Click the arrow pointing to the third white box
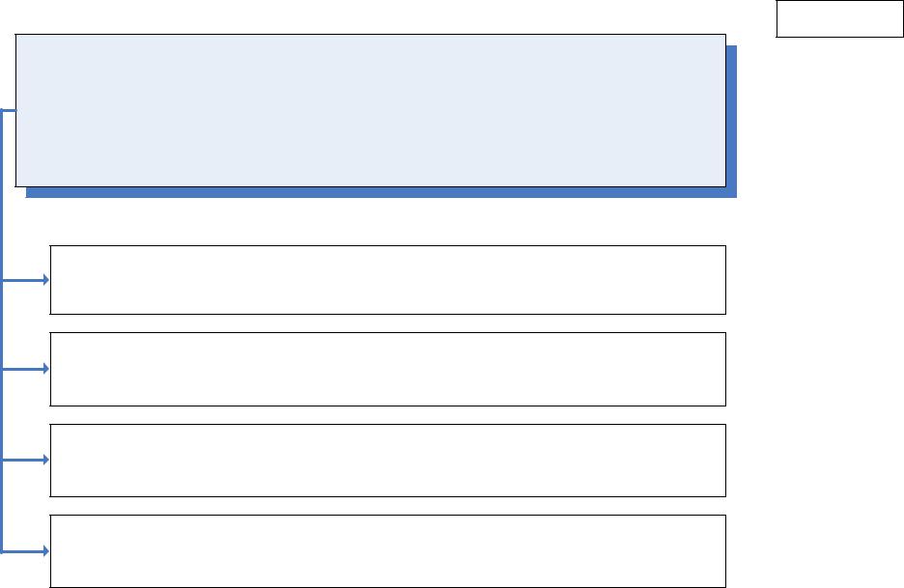 point(25,460)
